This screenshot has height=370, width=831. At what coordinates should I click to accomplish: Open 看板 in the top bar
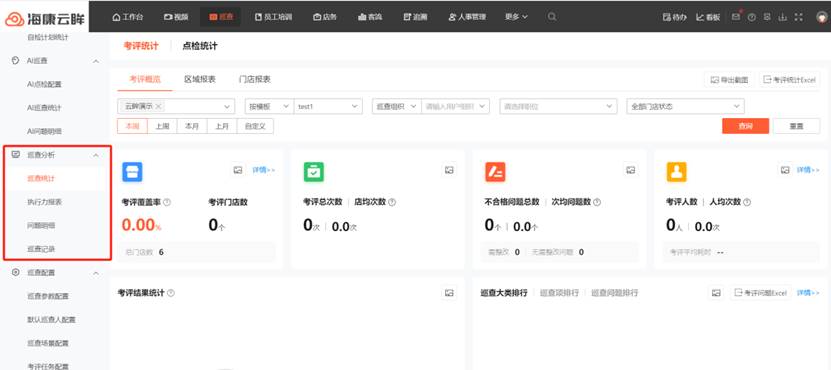pos(709,17)
